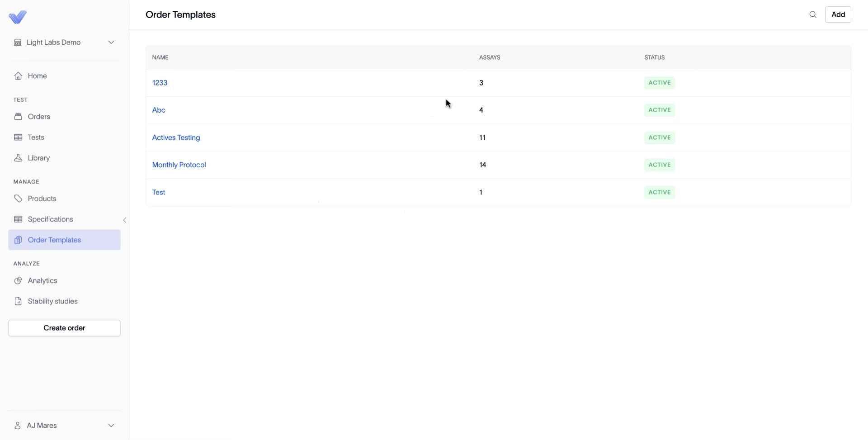Open Orders in the sidebar
Screen dimensions: 868x440
coord(64,117)
